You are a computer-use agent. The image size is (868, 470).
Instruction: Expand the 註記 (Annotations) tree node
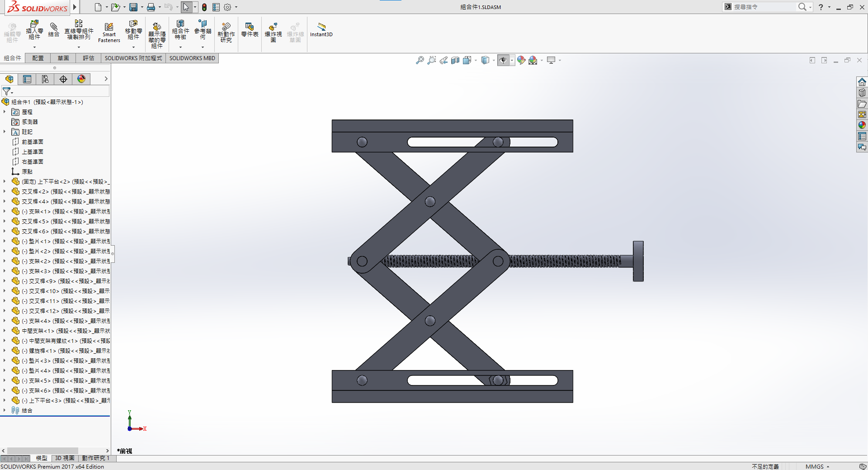pos(5,132)
